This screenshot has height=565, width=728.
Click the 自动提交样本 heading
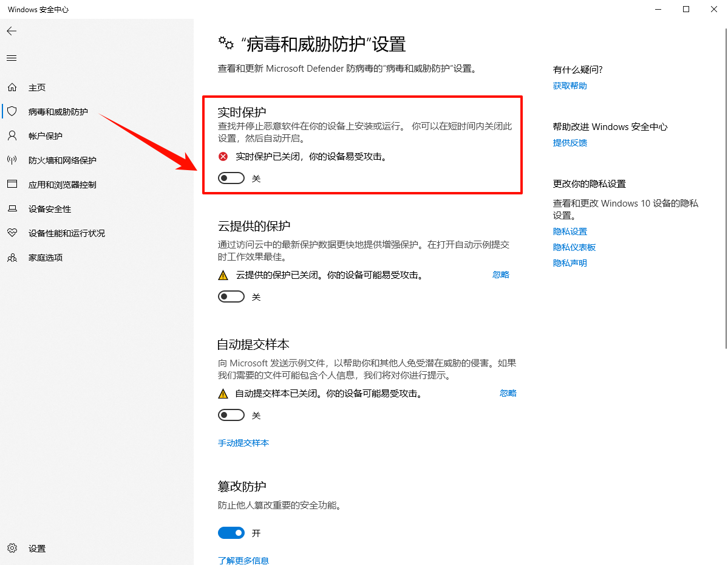point(254,344)
